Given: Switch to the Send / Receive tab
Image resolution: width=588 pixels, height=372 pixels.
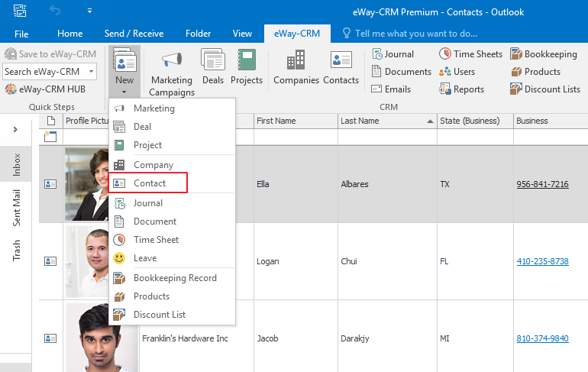Looking at the screenshot, I should pos(134,34).
